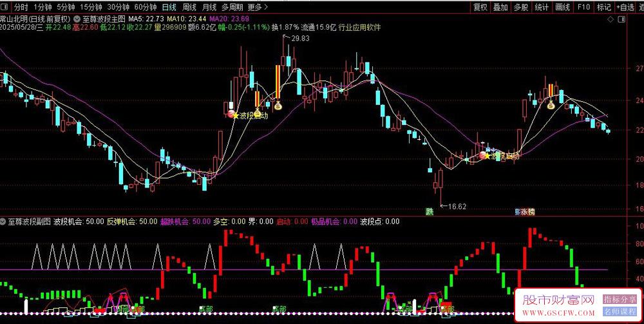Click the MA5: 22.73 value
Viewport: 644px width, 324px height.
[146, 19]
